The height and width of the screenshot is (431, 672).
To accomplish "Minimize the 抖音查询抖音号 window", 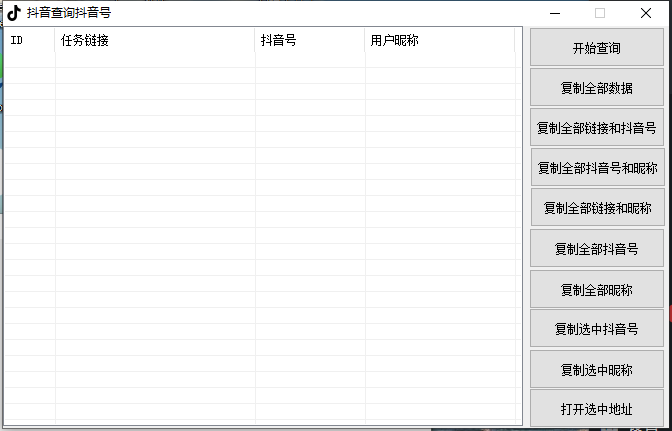I will coord(554,13).
